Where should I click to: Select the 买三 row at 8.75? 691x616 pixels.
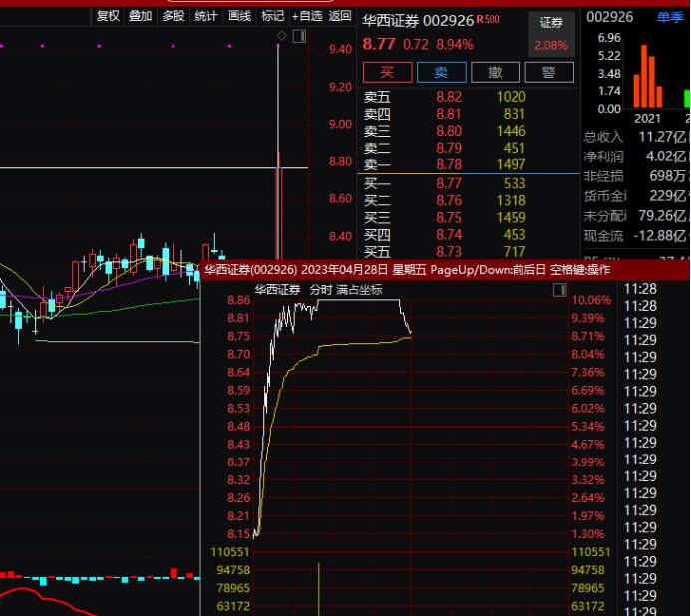445,217
